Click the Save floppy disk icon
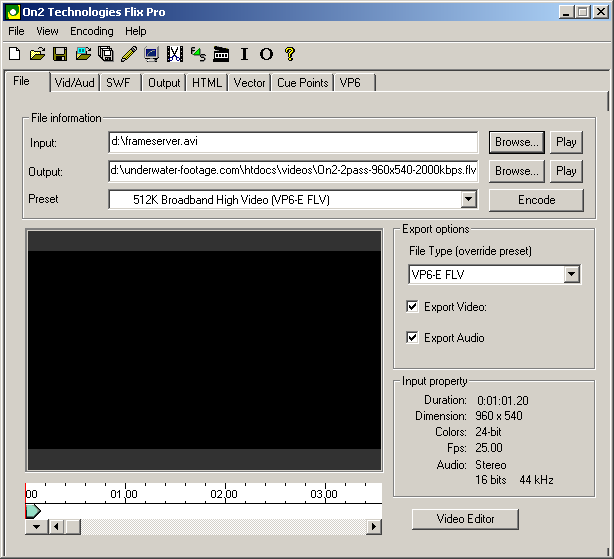This screenshot has width=614, height=559. (x=60, y=54)
